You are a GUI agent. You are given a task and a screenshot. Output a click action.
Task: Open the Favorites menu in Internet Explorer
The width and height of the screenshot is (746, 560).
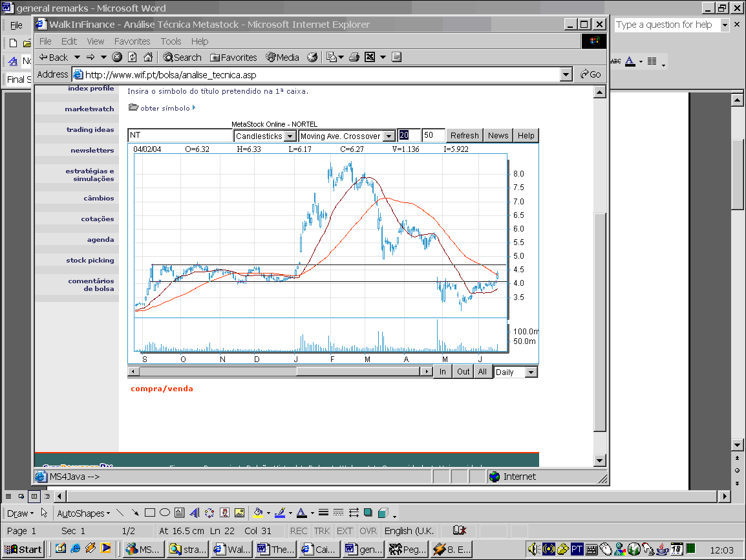tap(133, 41)
